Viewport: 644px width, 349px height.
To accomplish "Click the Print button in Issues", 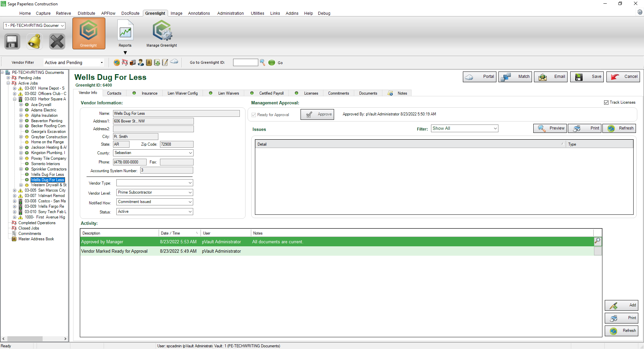I will tap(585, 128).
